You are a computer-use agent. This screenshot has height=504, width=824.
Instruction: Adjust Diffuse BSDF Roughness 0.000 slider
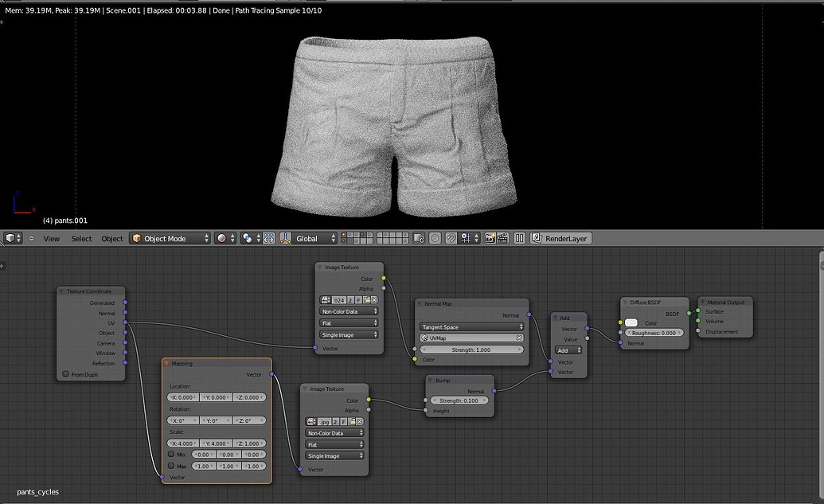pyautogui.click(x=654, y=333)
